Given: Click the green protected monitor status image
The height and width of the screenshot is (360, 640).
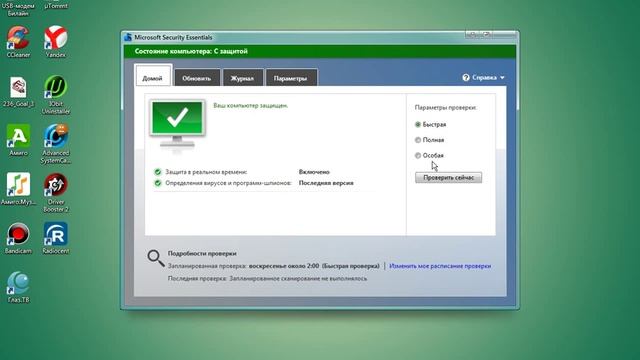Looking at the screenshot, I should tap(178, 124).
